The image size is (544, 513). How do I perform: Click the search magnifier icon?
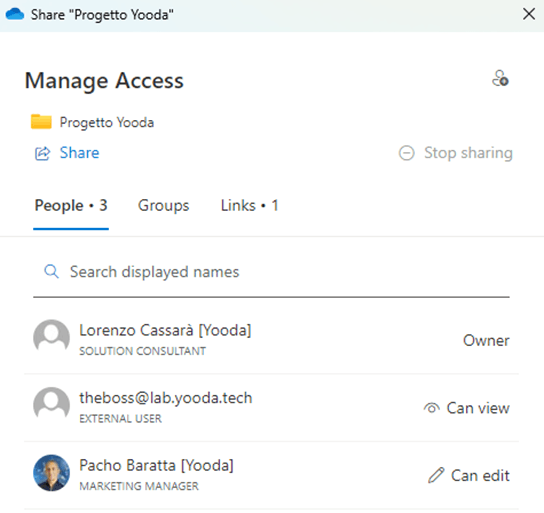(x=51, y=271)
